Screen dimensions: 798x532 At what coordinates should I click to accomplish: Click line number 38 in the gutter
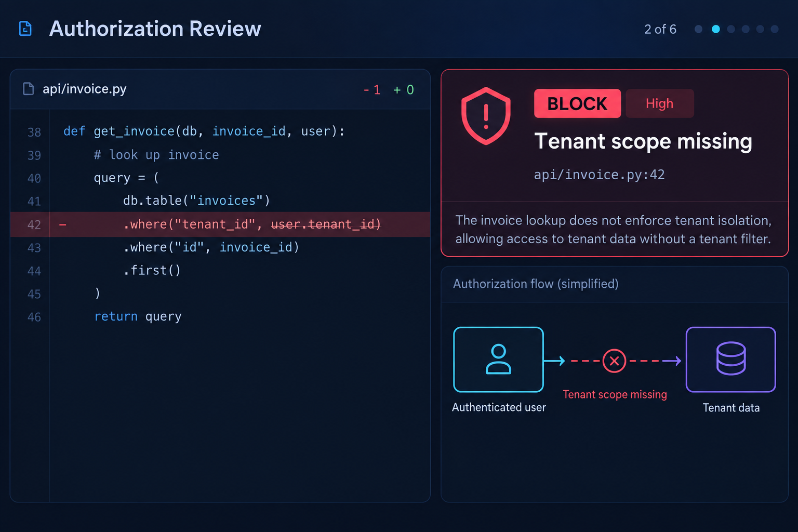click(x=34, y=132)
